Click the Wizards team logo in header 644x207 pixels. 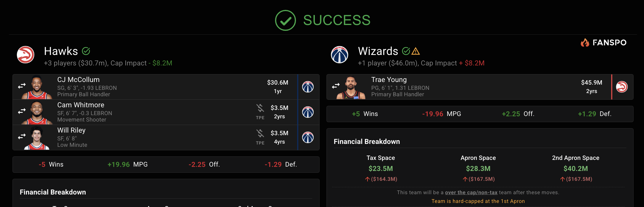(340, 55)
